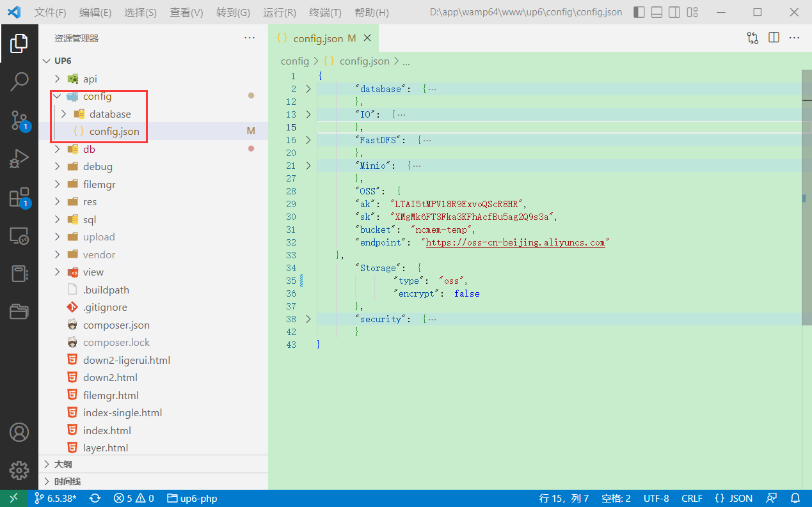Unfold the "database" block at line 2
Screen dimensions: 812x507
(308, 89)
